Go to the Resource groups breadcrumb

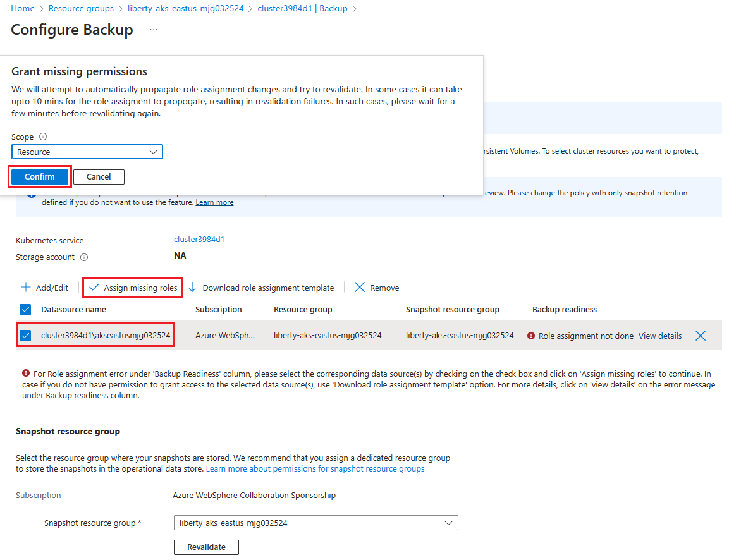81,9
